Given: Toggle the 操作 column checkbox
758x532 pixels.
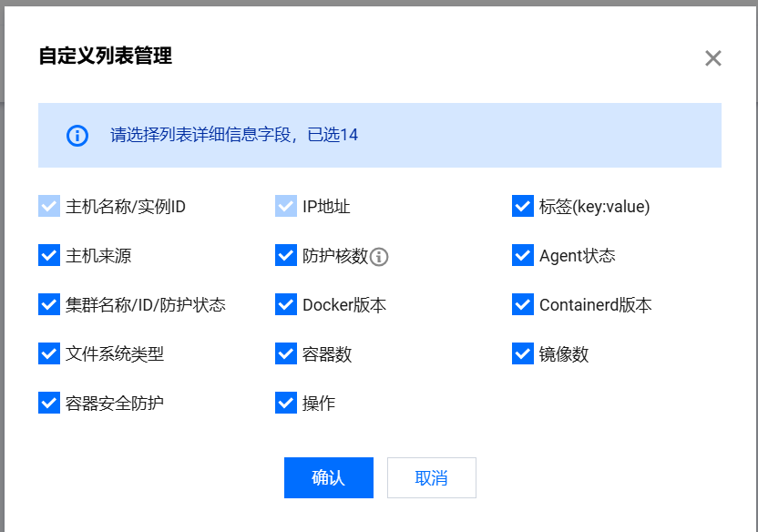Looking at the screenshot, I should 286,403.
